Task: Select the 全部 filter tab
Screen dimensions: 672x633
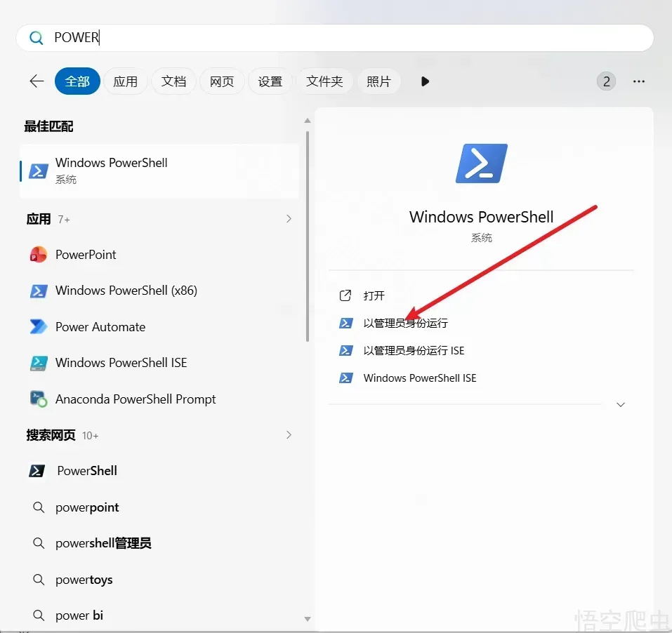Action: (x=77, y=81)
